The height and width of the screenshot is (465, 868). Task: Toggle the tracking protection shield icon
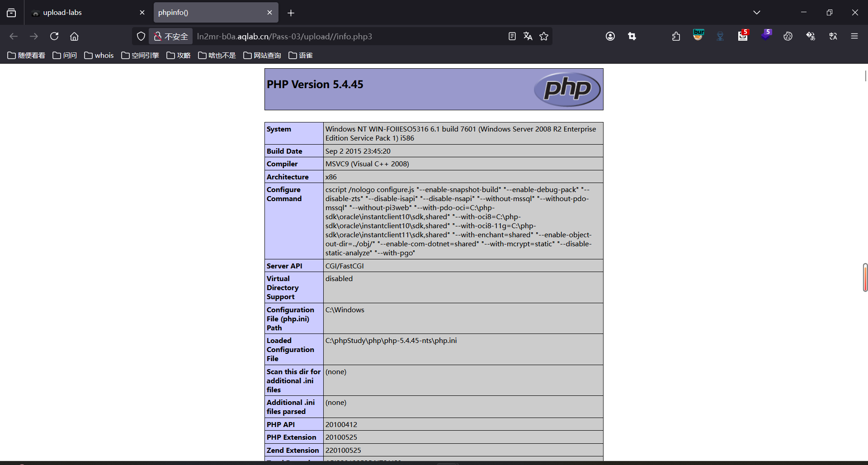[x=141, y=36]
